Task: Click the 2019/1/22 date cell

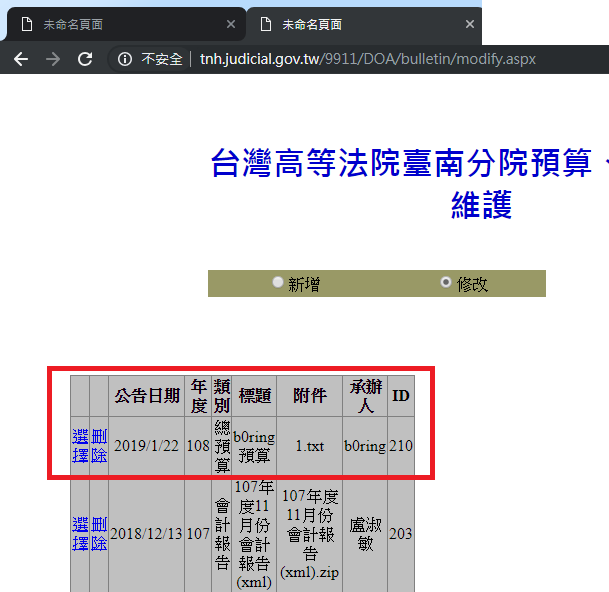Action: click(146, 446)
